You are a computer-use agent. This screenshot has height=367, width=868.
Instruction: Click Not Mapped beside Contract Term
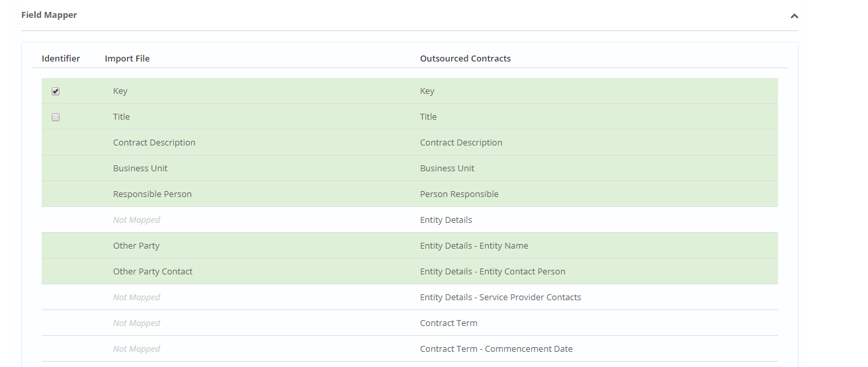click(136, 323)
